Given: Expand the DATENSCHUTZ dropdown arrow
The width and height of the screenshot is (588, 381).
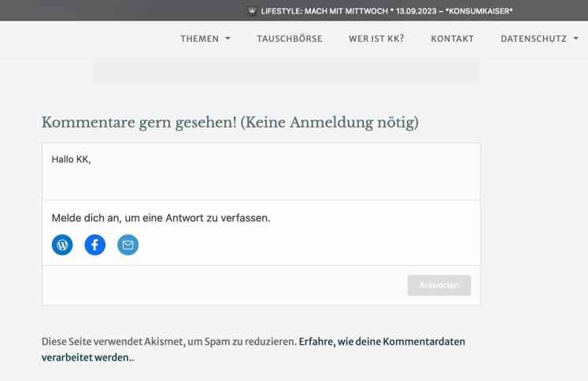Looking at the screenshot, I should [575, 39].
